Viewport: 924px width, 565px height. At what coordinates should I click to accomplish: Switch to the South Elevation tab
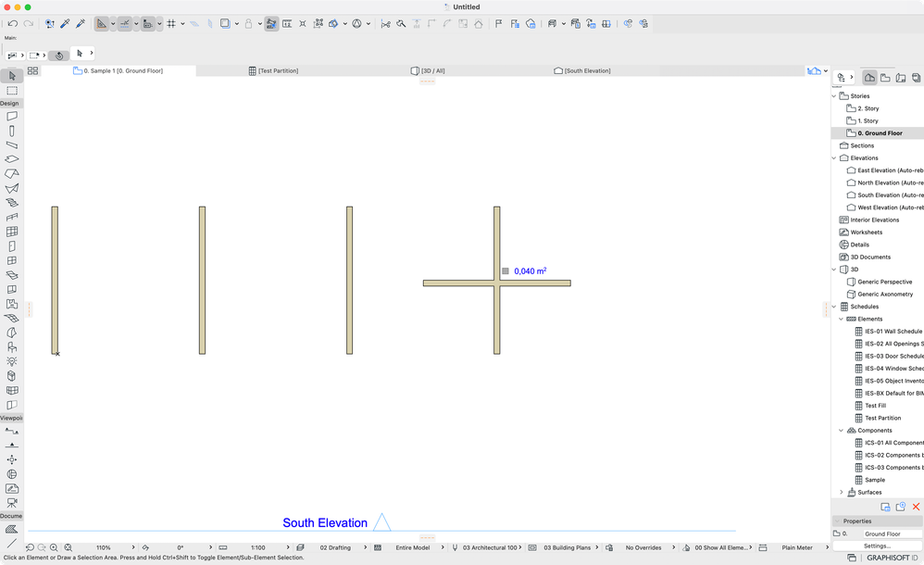click(582, 70)
